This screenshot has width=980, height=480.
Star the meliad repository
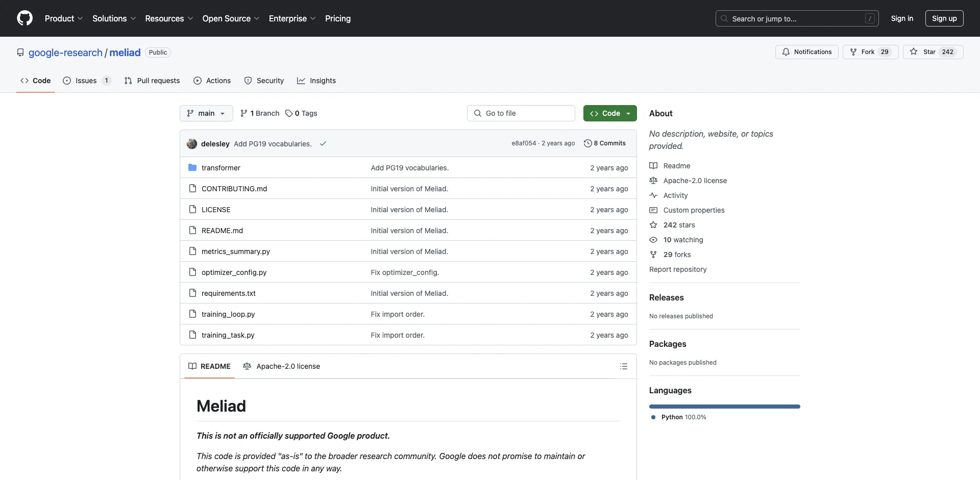[933, 52]
